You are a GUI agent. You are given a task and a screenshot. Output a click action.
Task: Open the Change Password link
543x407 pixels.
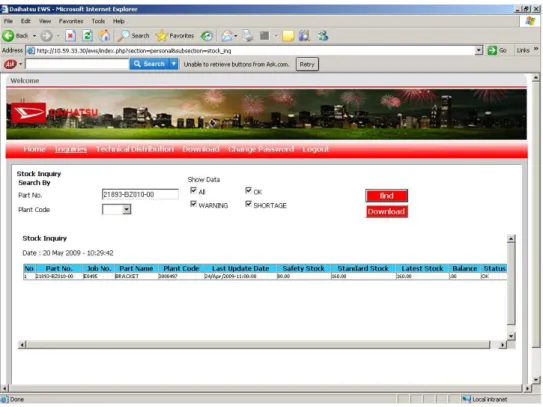pos(261,149)
